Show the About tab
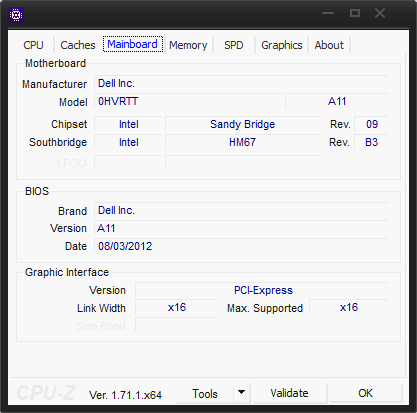 pyautogui.click(x=329, y=45)
